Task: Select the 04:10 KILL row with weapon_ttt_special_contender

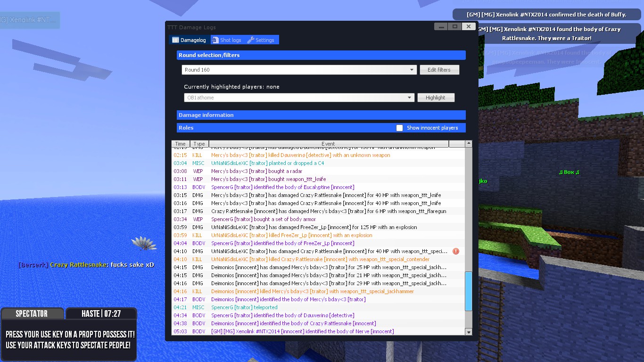Action: coord(318,259)
